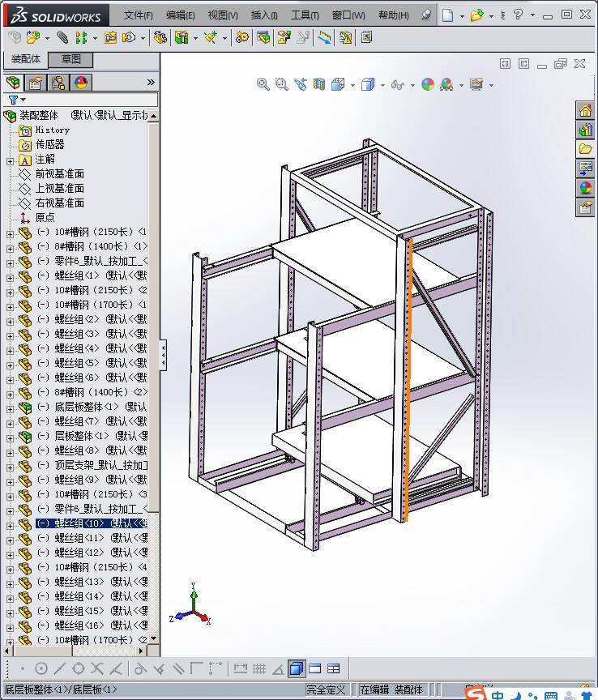
Task: Expand the 顶层支架 component node
Action: coord(10,467)
